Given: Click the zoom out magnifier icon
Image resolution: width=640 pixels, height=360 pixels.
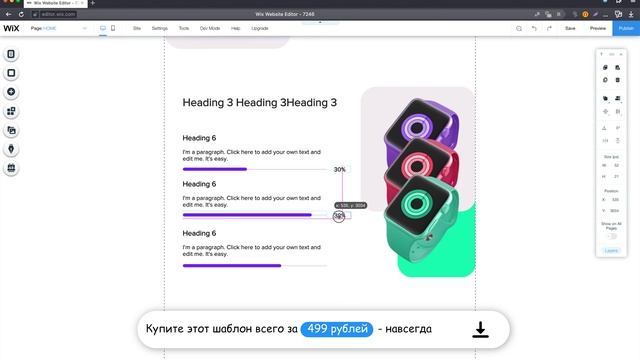Looking at the screenshot, I should click(x=519, y=28).
